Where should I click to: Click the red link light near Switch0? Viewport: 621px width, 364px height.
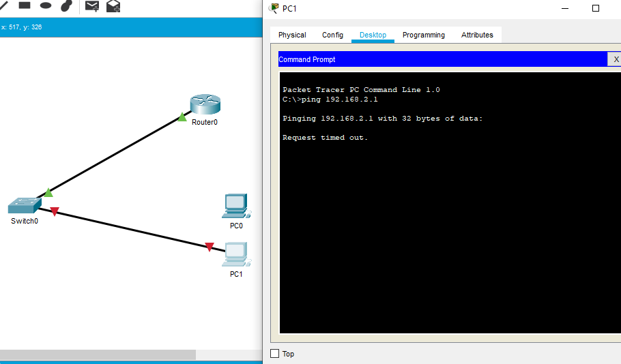pos(55,211)
